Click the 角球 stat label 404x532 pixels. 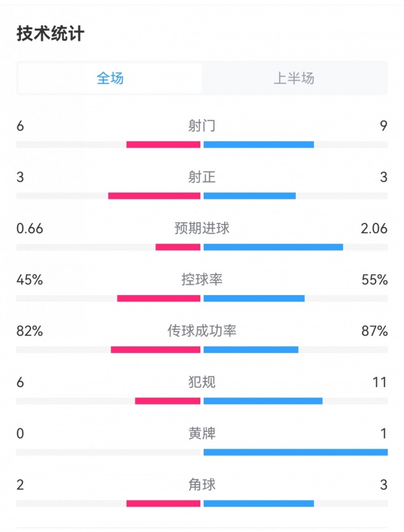point(202,485)
